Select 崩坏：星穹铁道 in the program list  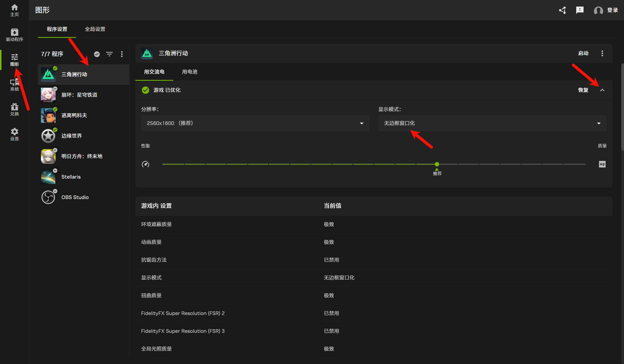pos(83,95)
